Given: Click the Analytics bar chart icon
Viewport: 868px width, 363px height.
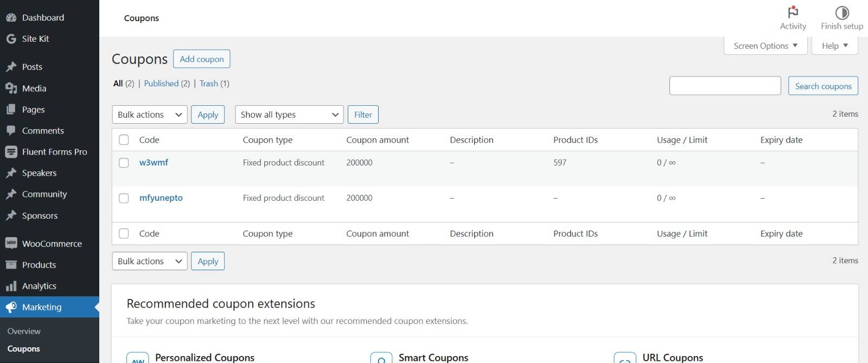Looking at the screenshot, I should pos(11,286).
